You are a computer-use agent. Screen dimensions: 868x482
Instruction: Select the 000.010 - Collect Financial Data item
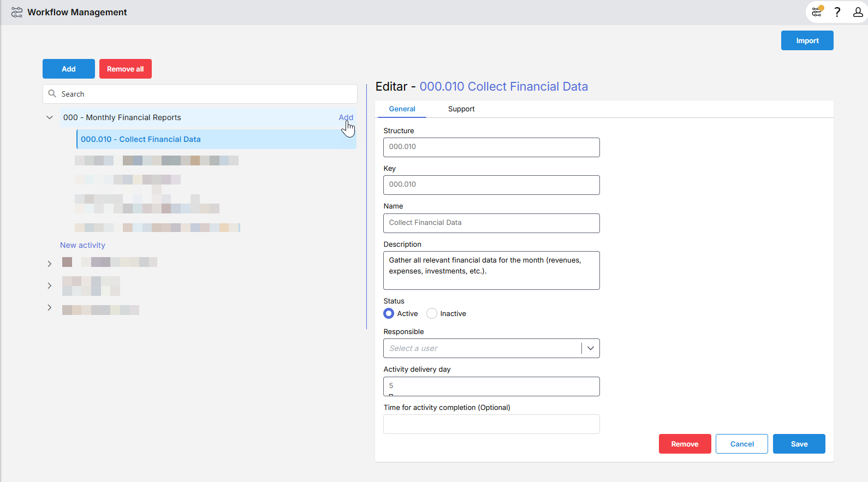pos(141,139)
